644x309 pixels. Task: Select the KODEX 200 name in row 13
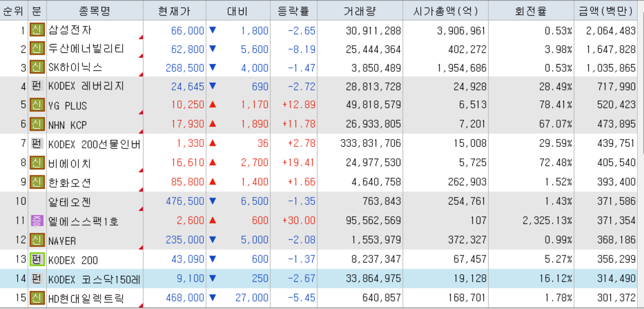tap(73, 260)
